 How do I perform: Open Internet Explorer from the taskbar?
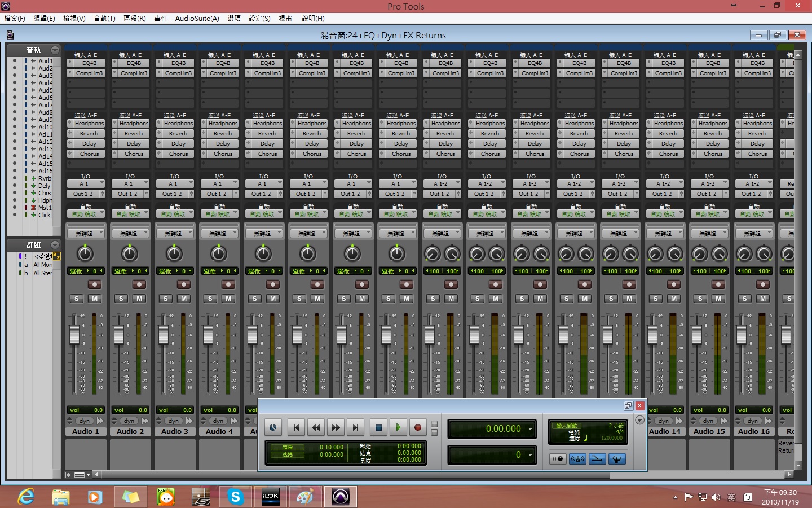[26, 497]
